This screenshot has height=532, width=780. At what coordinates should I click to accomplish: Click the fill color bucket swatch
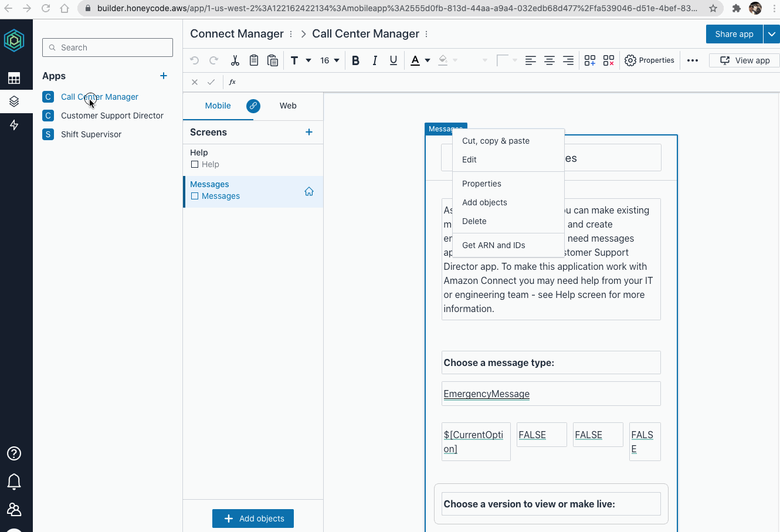pyautogui.click(x=443, y=60)
